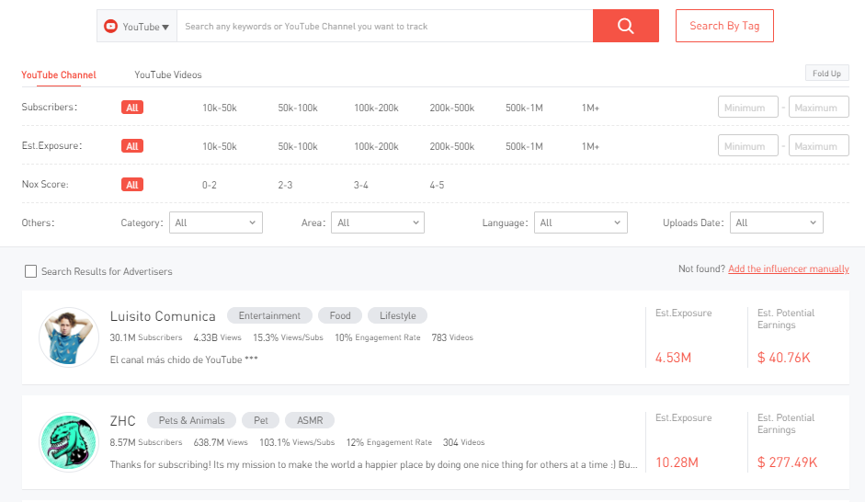Click the El canal más chido description
The image size is (865, 502).
click(184, 360)
